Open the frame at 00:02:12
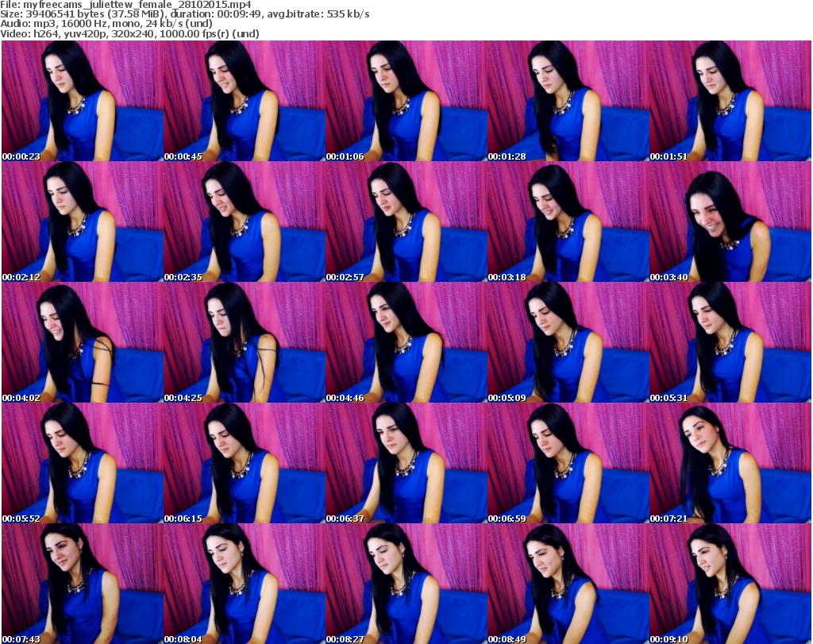Image resolution: width=813 pixels, height=644 pixels. pyautogui.click(x=83, y=222)
